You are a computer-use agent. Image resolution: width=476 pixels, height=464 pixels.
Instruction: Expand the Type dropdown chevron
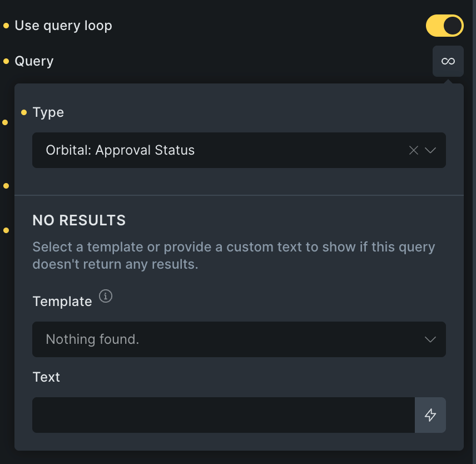coord(430,150)
